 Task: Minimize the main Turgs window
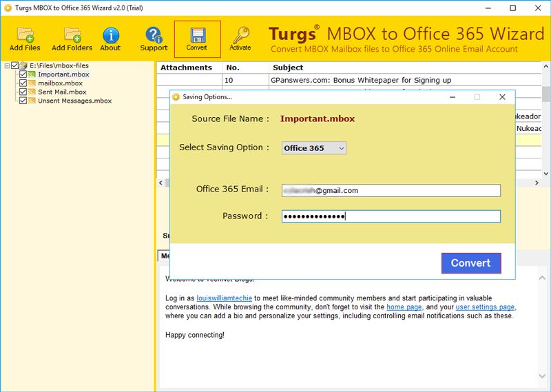pyautogui.click(x=488, y=8)
